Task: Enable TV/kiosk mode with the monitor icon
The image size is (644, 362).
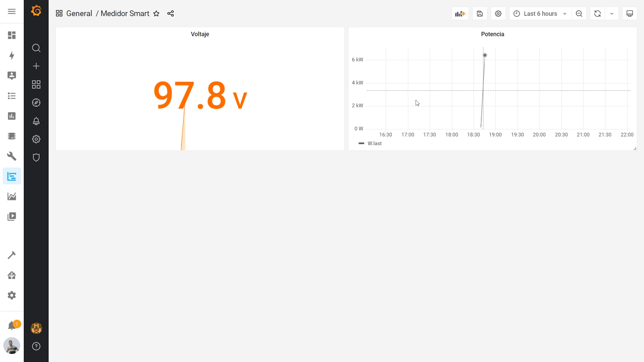Action: 630,13
